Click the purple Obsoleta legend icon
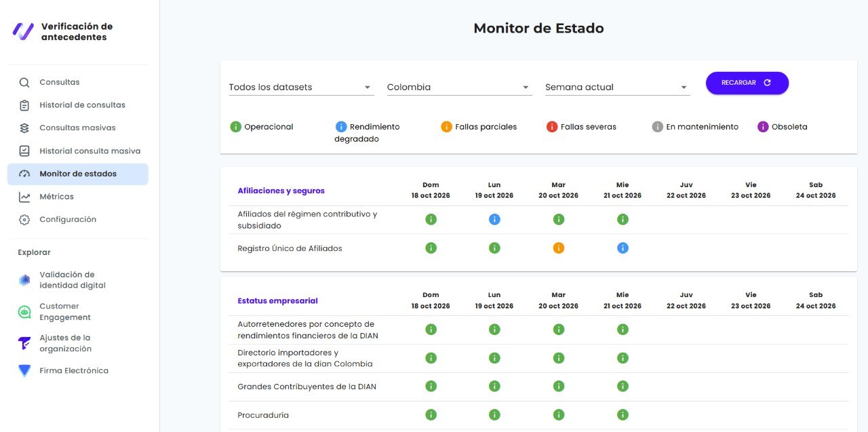Image resolution: width=868 pixels, height=432 pixels. (763, 127)
